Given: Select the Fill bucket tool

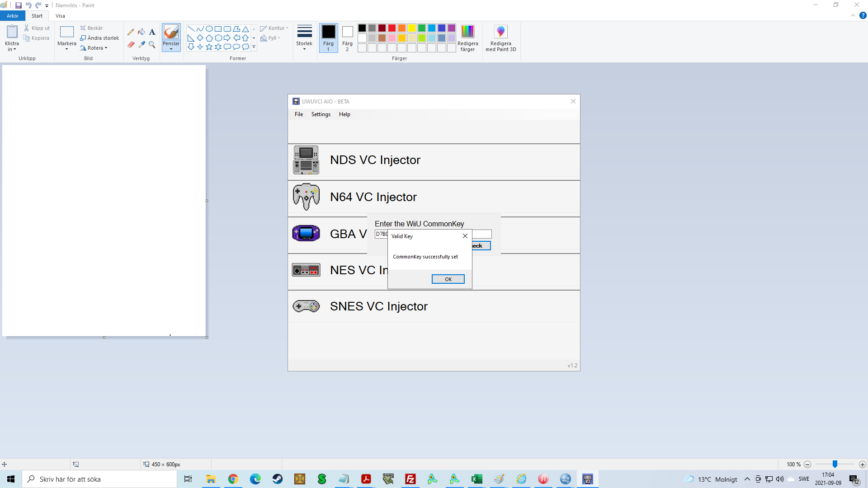Looking at the screenshot, I should point(142,32).
